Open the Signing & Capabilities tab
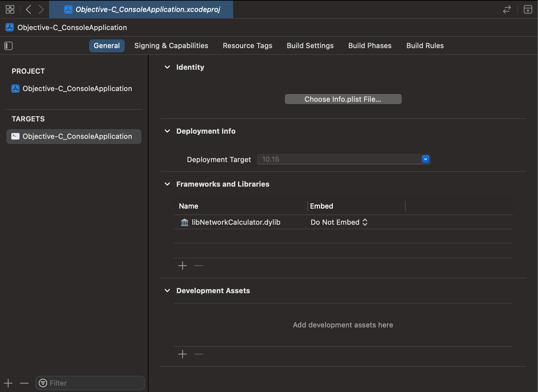 pos(171,46)
